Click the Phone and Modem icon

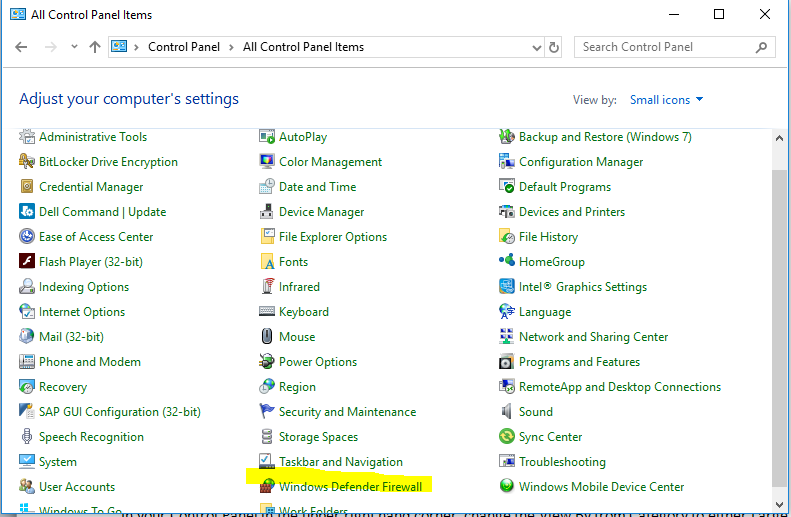(x=27, y=362)
